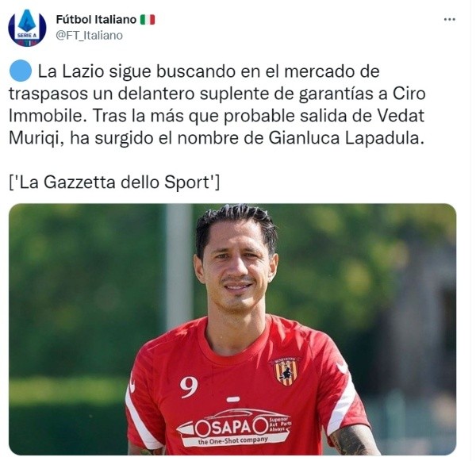This screenshot has height=461, width=476.
Task: Click the Fútbol Italiano display name
Action: pyautogui.click(x=96, y=20)
